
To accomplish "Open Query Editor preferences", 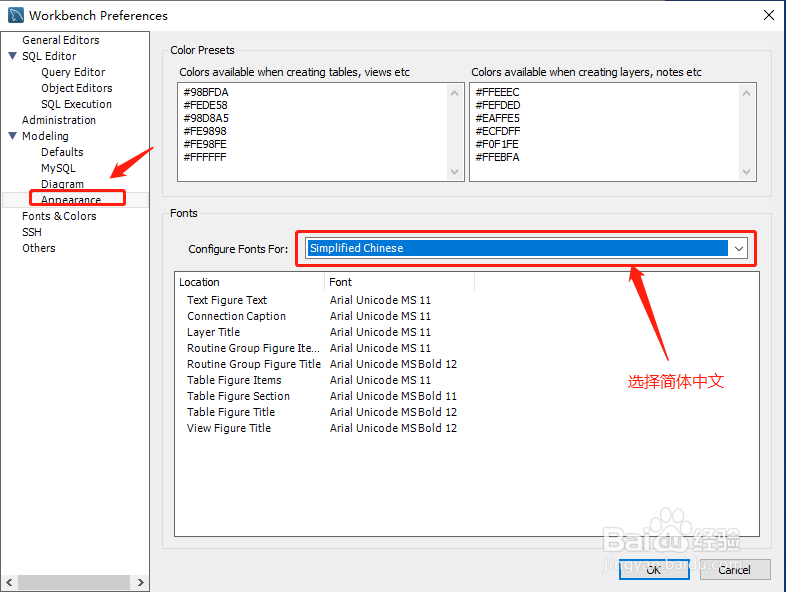I will pyautogui.click(x=73, y=72).
